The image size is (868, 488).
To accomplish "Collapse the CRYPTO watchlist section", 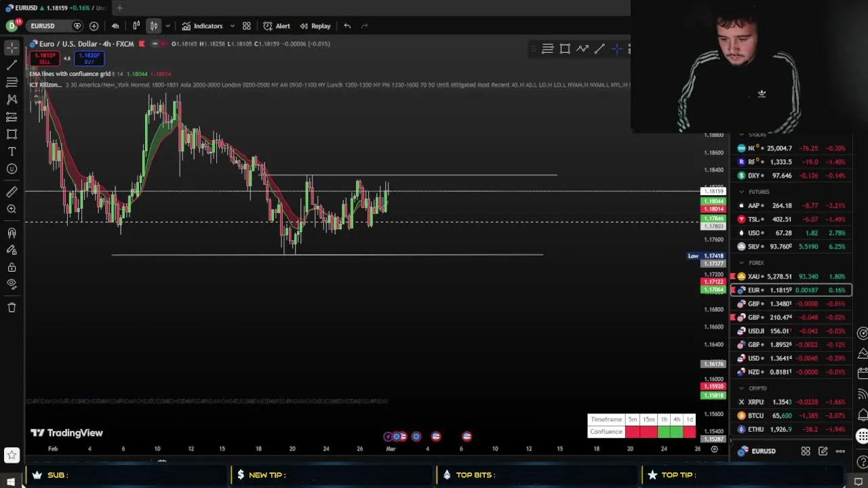I will point(741,388).
